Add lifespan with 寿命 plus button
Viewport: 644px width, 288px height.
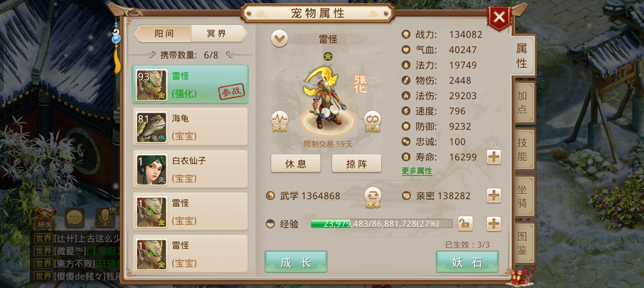(494, 157)
